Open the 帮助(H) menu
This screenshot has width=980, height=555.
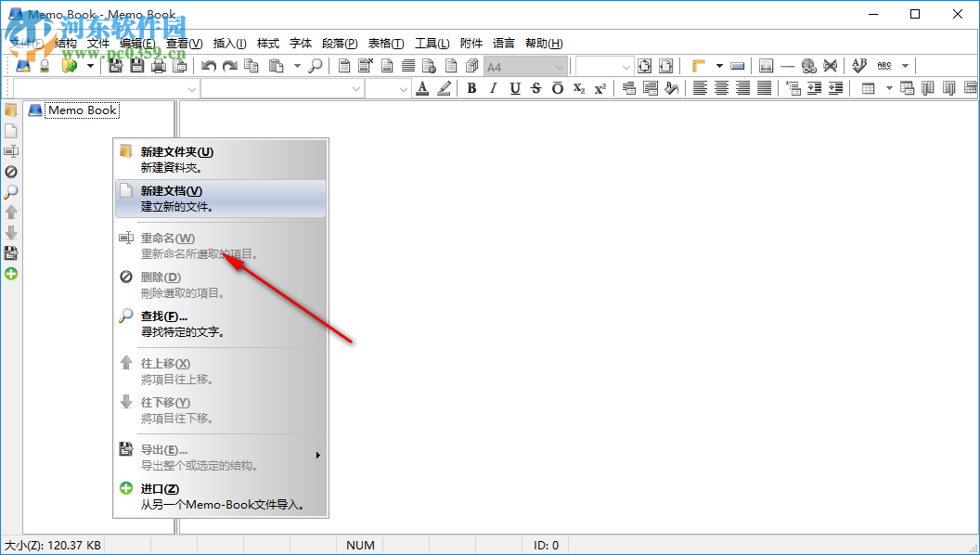tap(544, 43)
